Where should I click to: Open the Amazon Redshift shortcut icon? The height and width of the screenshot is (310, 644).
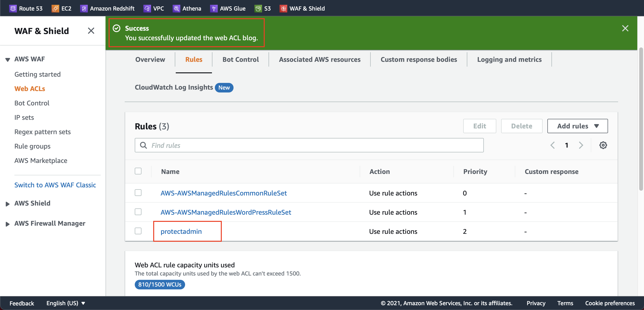tap(84, 8)
